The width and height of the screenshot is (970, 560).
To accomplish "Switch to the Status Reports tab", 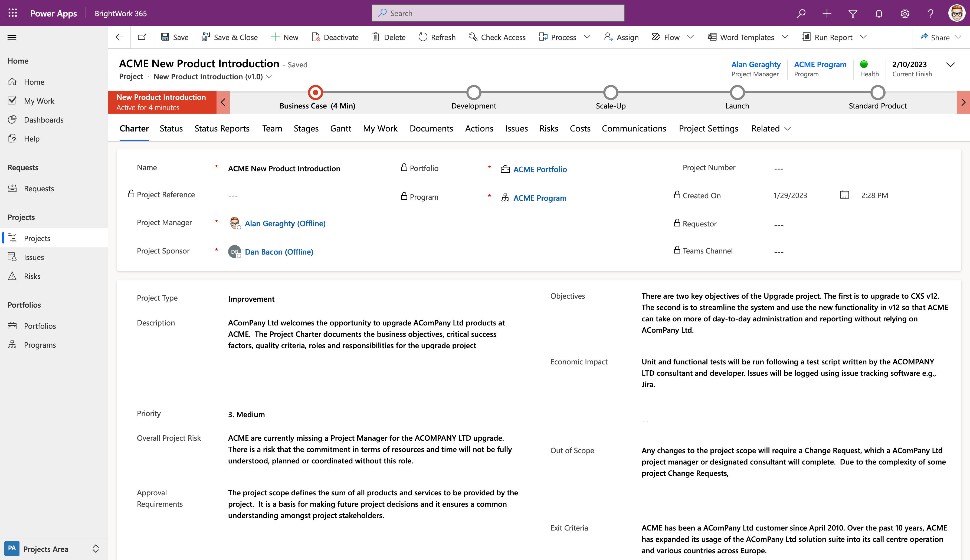I will tap(222, 129).
